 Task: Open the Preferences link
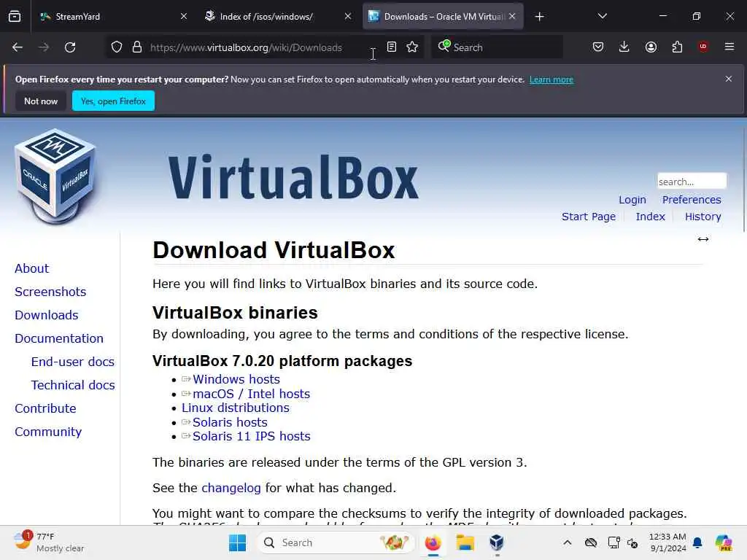pyautogui.click(x=692, y=200)
